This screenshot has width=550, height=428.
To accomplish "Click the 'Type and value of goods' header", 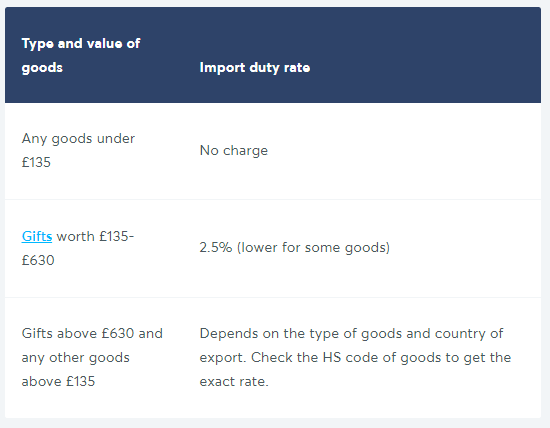I will (x=81, y=55).
